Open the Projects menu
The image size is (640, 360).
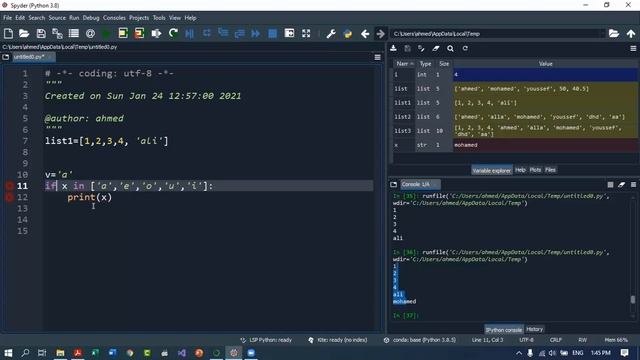(139, 18)
